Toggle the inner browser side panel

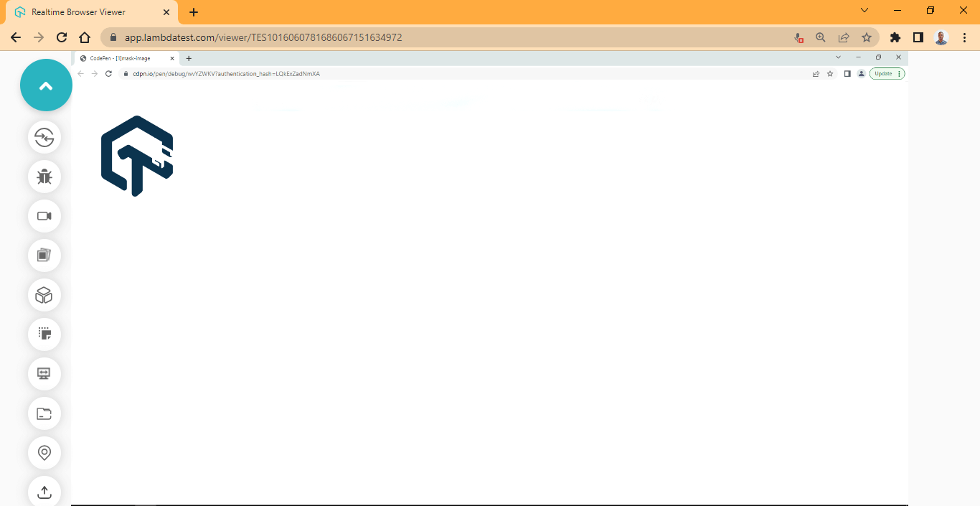coord(847,73)
